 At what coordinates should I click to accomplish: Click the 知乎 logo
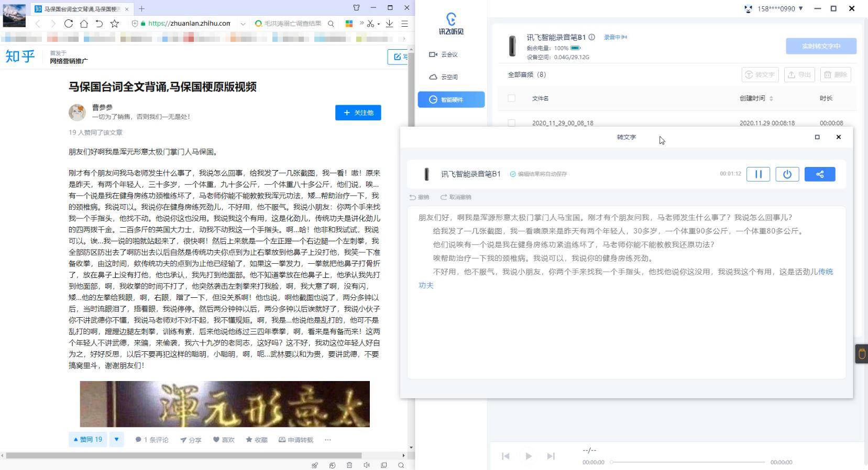pyautogui.click(x=20, y=56)
